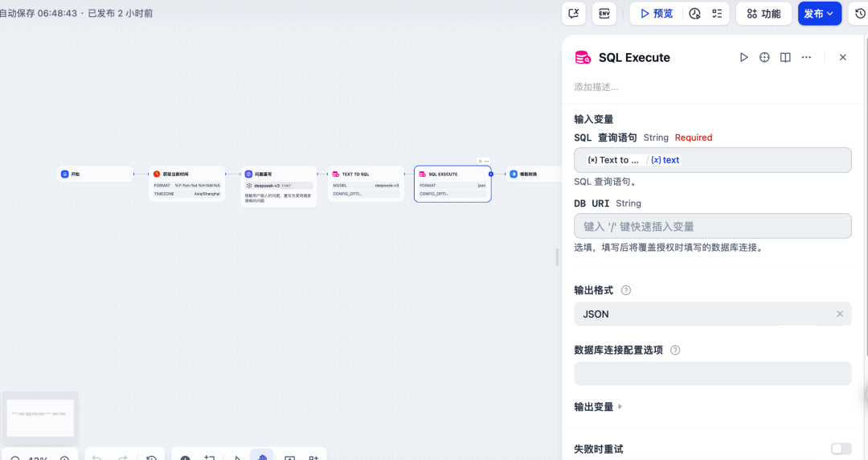Select the TEXT TO SQL node
The height and width of the screenshot is (460, 868).
366,183
